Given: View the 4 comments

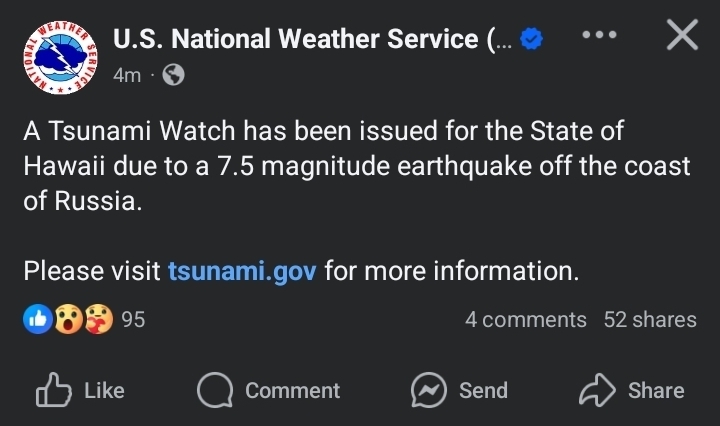Looking at the screenshot, I should pyautogui.click(x=525, y=320).
